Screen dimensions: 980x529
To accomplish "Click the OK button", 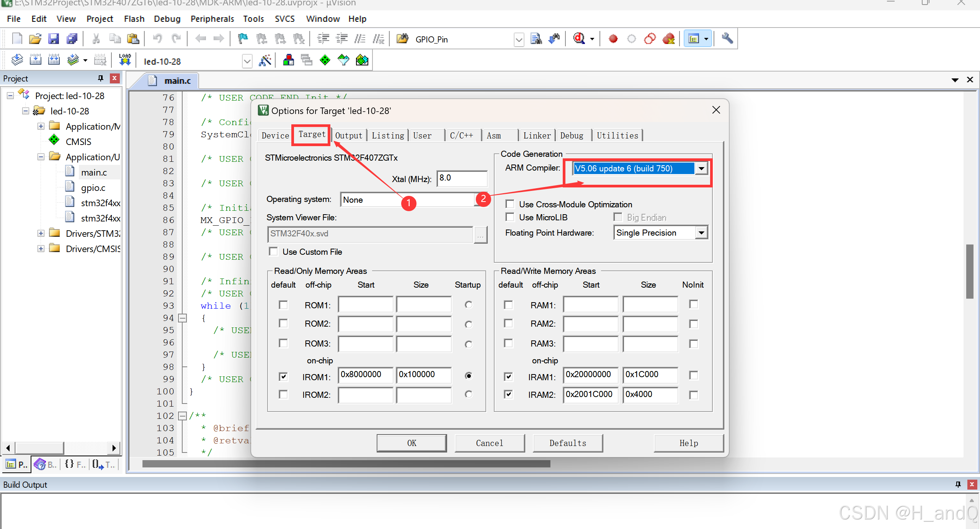I will [x=412, y=443].
